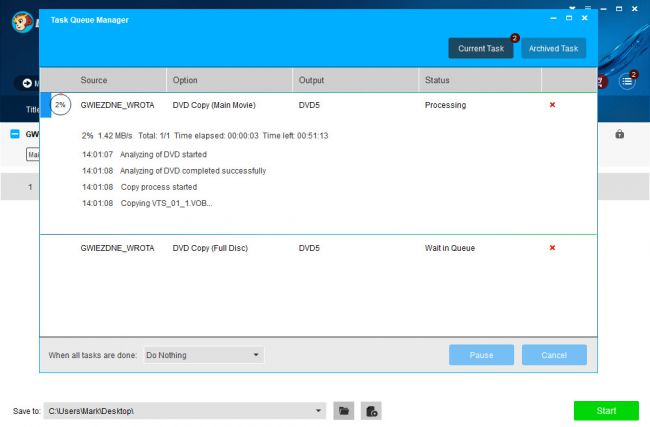Click the ISO image save icon

point(371,411)
